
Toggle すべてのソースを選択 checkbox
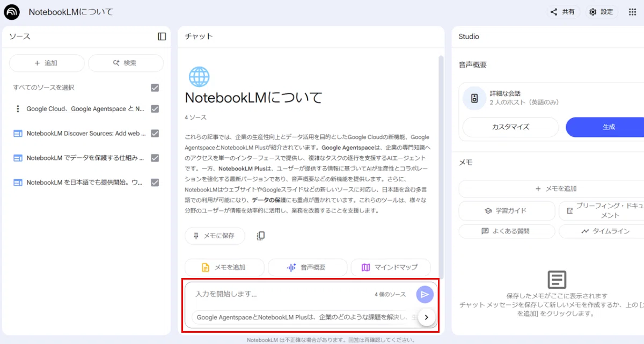click(x=155, y=87)
